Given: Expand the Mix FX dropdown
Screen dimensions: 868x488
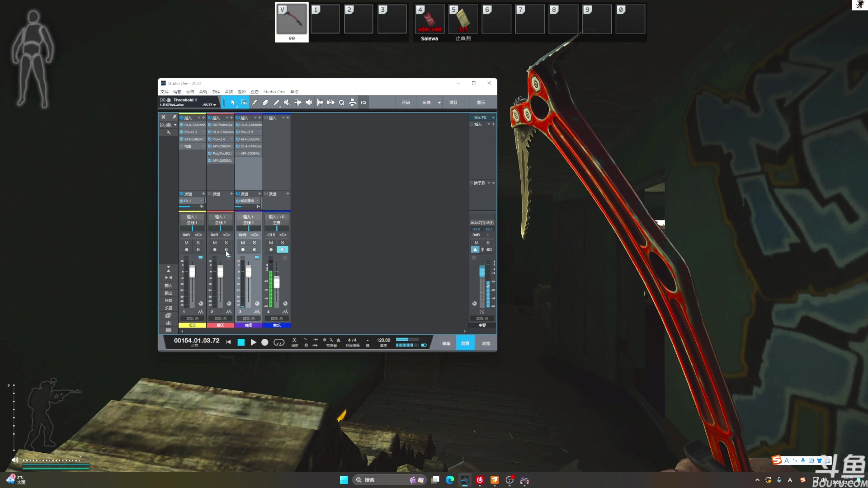Looking at the screenshot, I should 493,117.
